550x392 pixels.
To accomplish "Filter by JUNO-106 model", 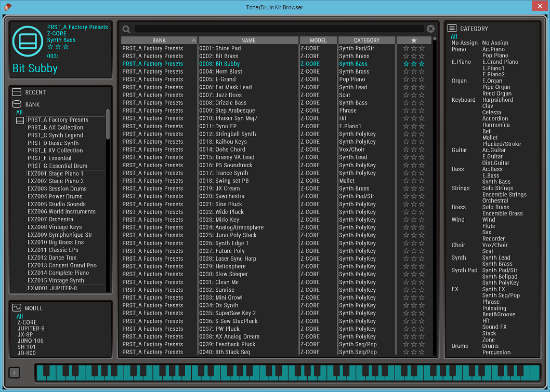I will (31, 341).
